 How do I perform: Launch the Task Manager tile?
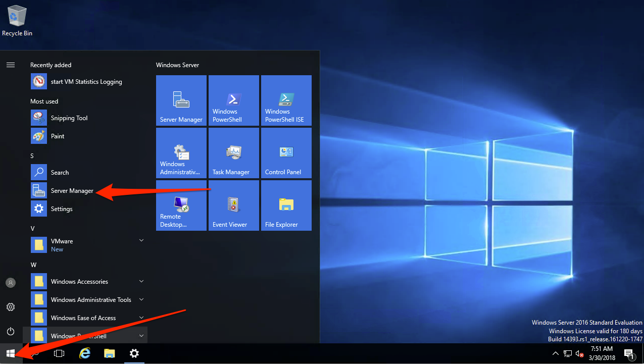click(x=234, y=153)
